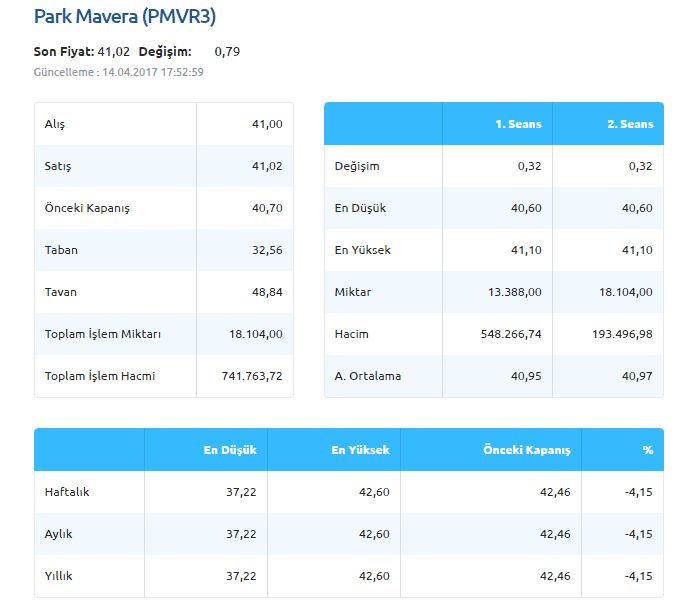
Task: Click the 2. Seans En Düşük value 40,60
Action: (637, 208)
